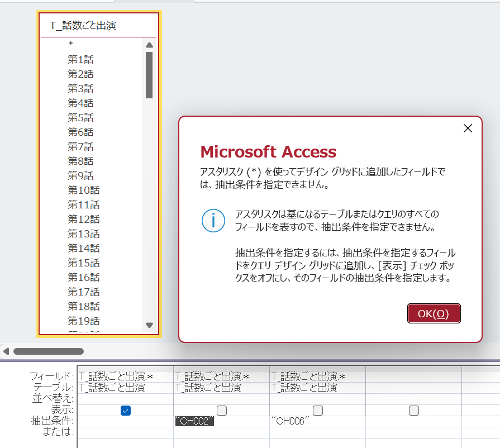Select 第1話 in the field list

click(80, 59)
